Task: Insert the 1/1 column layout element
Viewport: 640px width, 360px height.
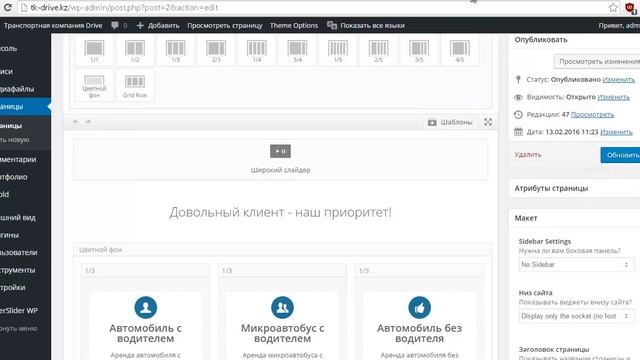Action: coord(94,51)
